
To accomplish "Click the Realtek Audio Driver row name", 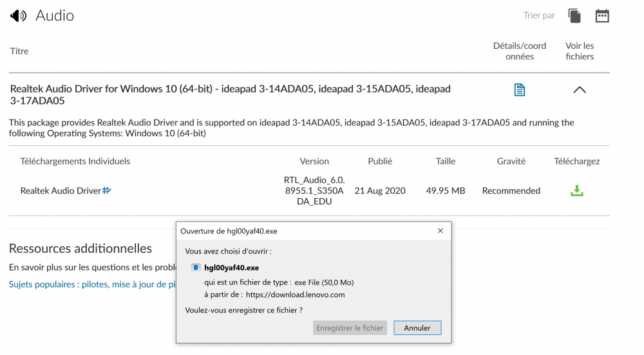I will [x=61, y=190].
